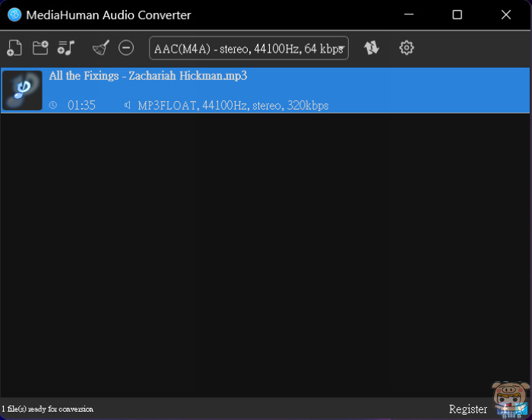Start conversion with the arrows icon
This screenshot has width=532, height=420.
click(372, 48)
